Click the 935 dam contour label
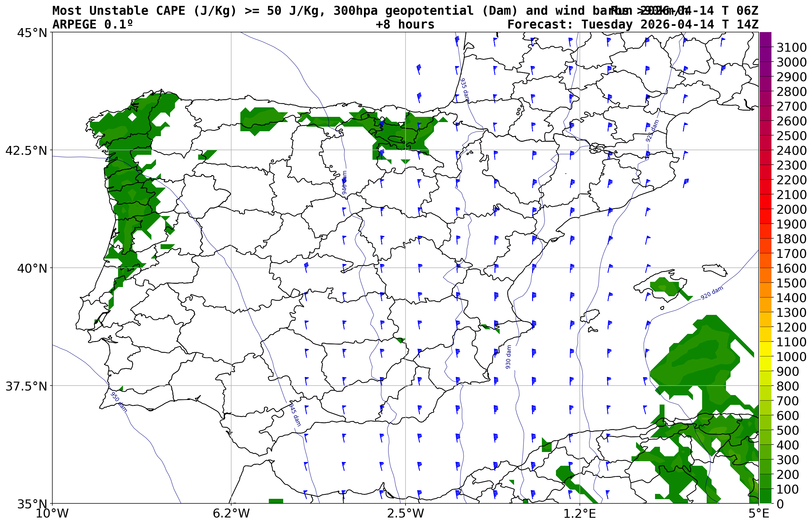 pos(465,90)
